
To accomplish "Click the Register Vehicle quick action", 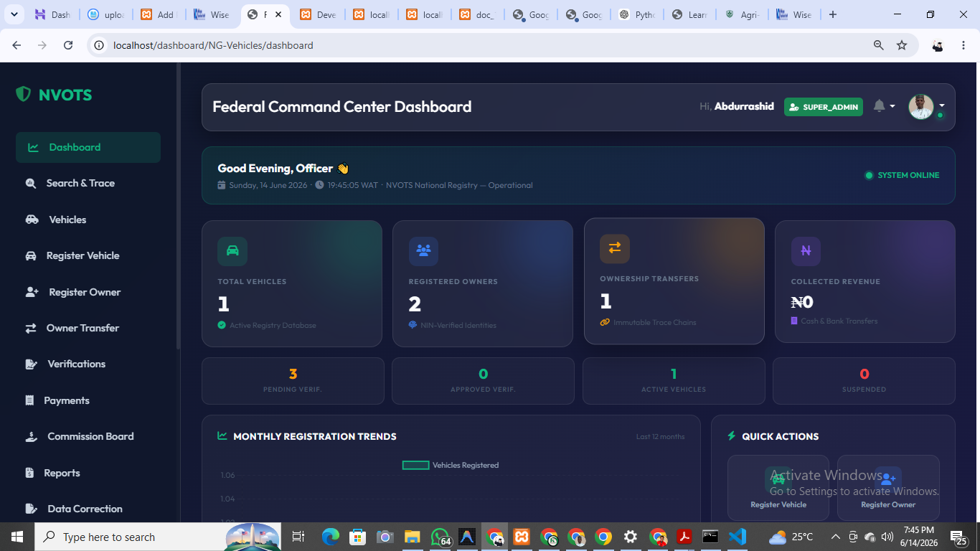I will tap(778, 488).
